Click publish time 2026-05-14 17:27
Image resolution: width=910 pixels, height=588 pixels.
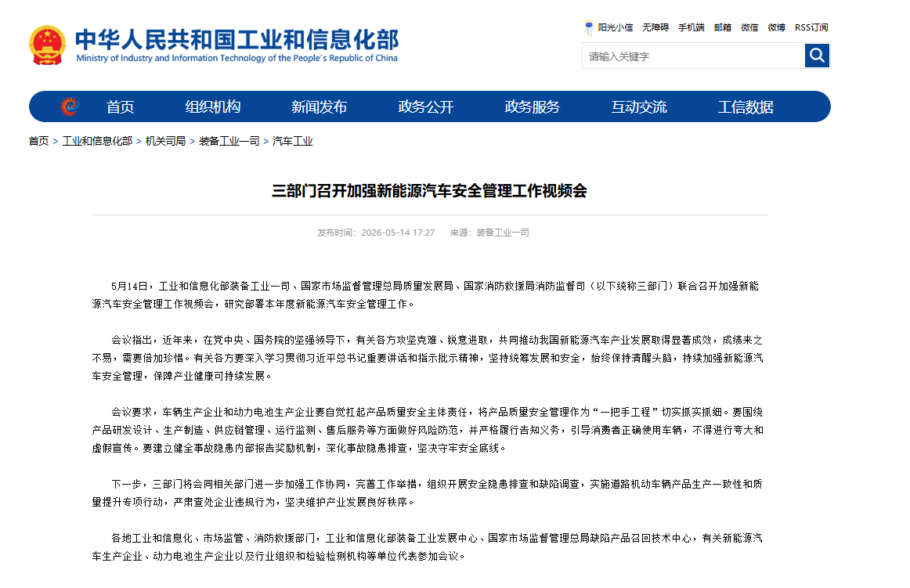tap(398, 233)
